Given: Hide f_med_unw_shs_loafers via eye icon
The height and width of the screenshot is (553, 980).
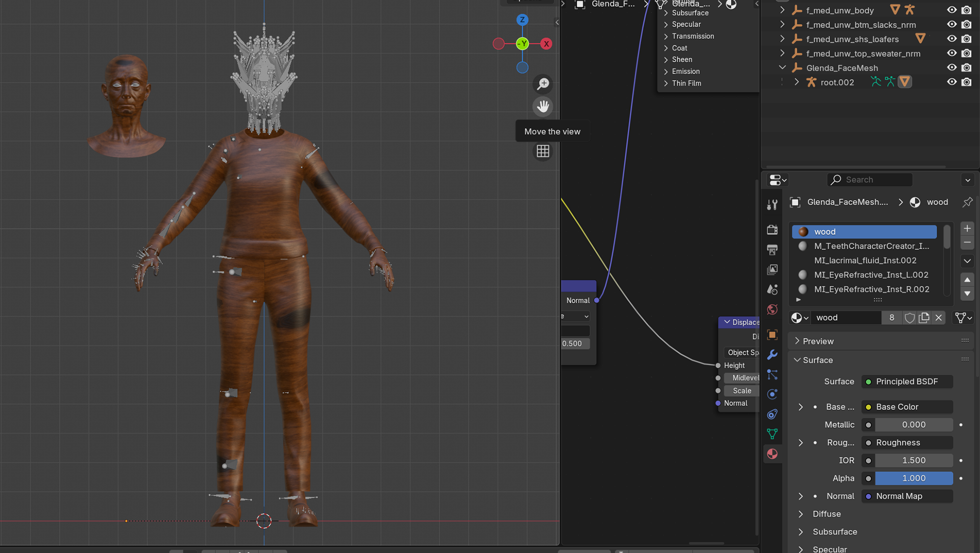Looking at the screenshot, I should [952, 39].
